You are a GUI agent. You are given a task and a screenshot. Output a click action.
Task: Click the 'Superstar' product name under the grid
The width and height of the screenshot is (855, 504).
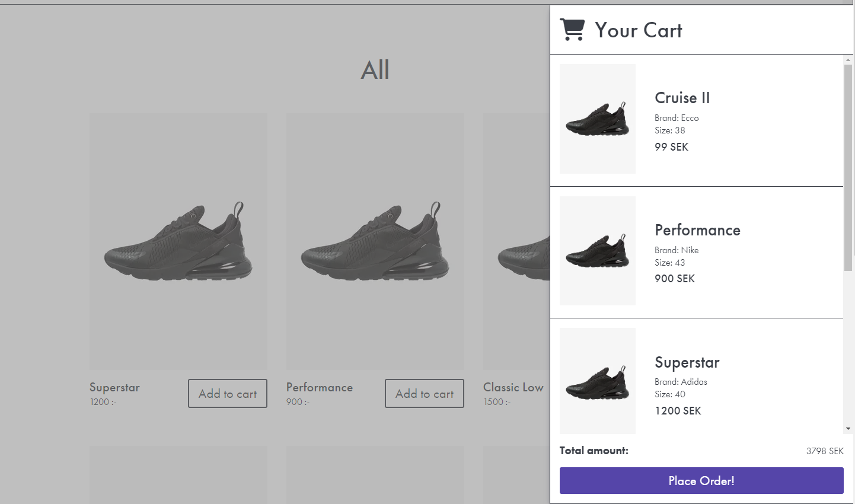click(x=114, y=387)
